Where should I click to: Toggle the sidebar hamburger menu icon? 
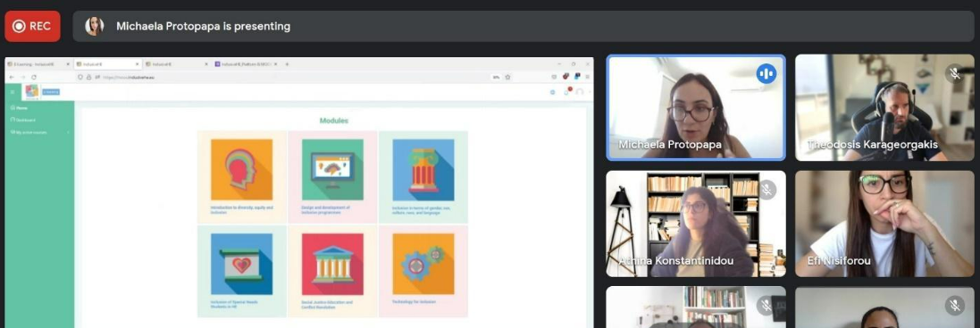12,92
